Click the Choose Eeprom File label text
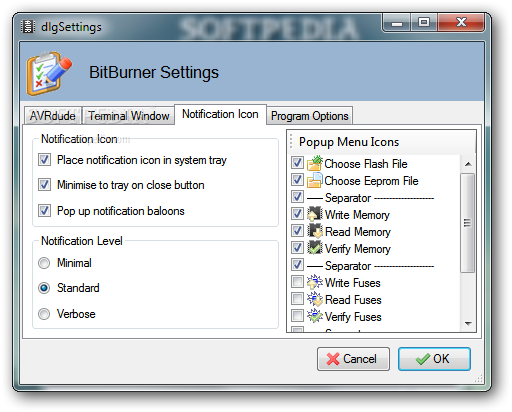This screenshot has width=512, height=412. (x=371, y=181)
